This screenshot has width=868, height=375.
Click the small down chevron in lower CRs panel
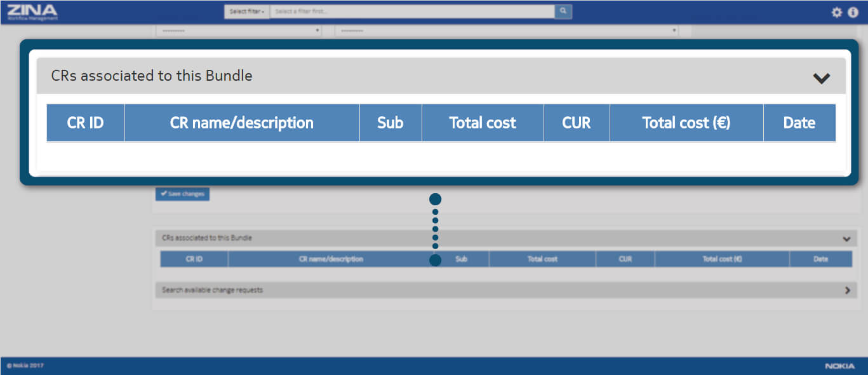tap(846, 239)
